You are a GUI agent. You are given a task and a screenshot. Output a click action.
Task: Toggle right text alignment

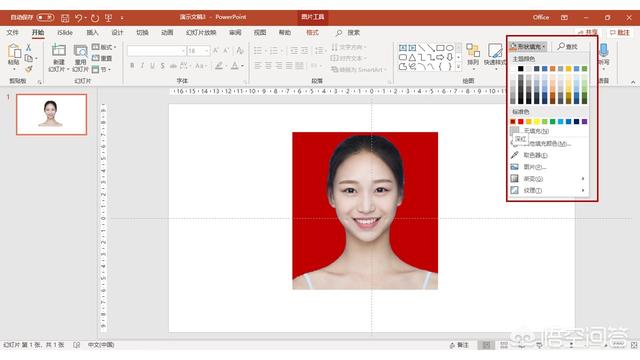coord(279,65)
